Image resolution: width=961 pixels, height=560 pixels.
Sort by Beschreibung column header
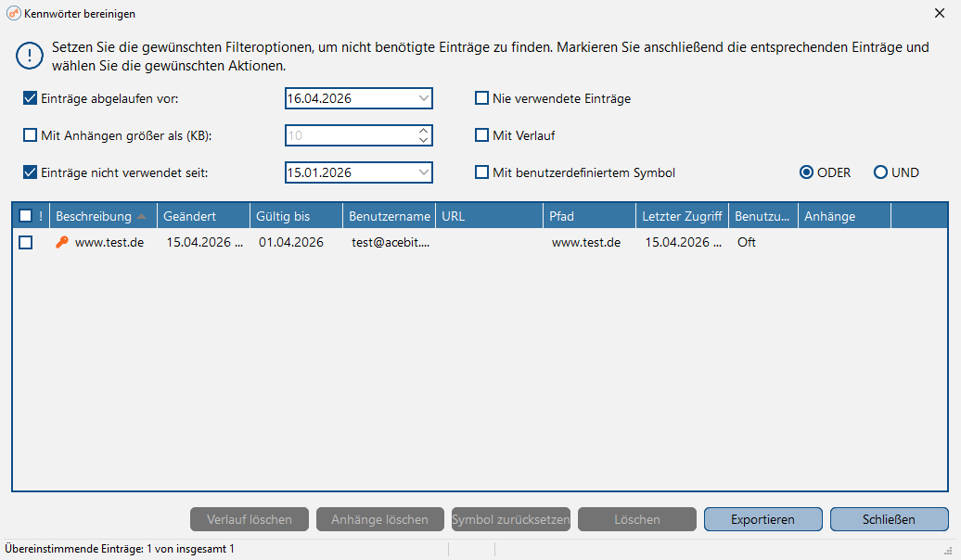click(103, 216)
